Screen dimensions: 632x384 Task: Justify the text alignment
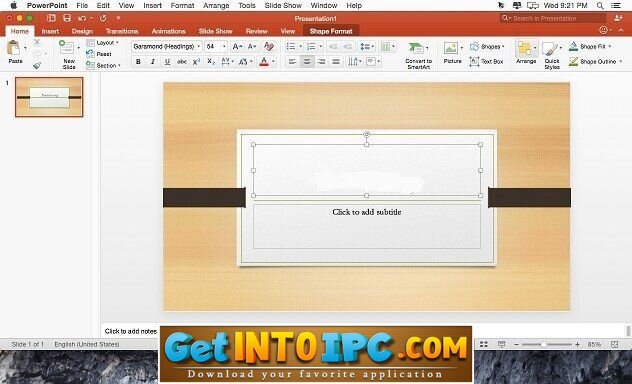point(336,62)
